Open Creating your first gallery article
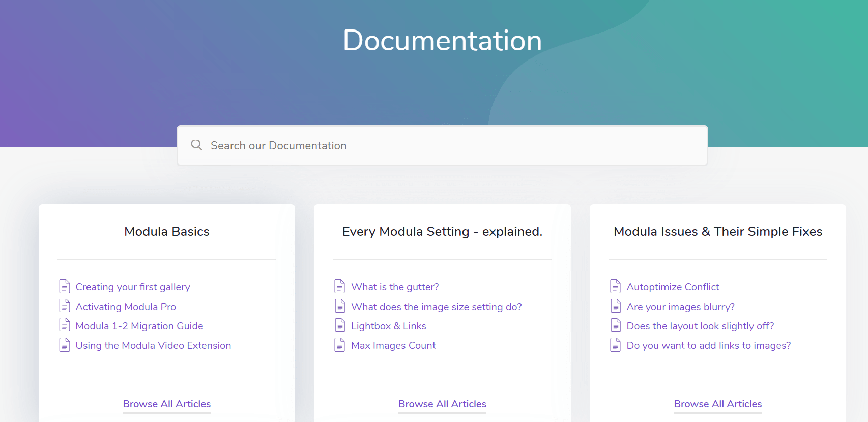The image size is (868, 422). (133, 287)
